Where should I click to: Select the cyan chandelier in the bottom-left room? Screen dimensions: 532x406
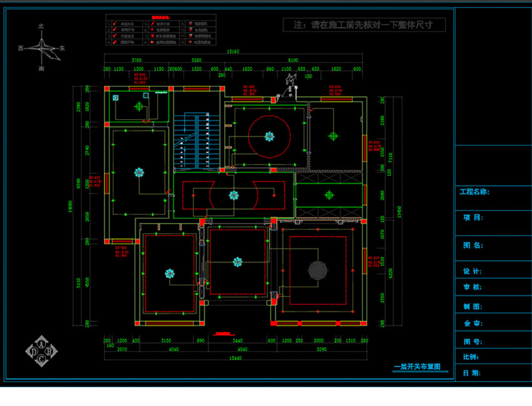click(x=169, y=273)
